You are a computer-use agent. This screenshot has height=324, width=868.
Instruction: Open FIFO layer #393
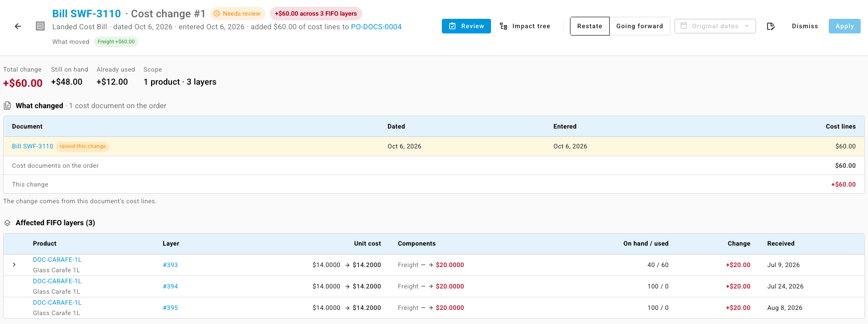click(170, 265)
